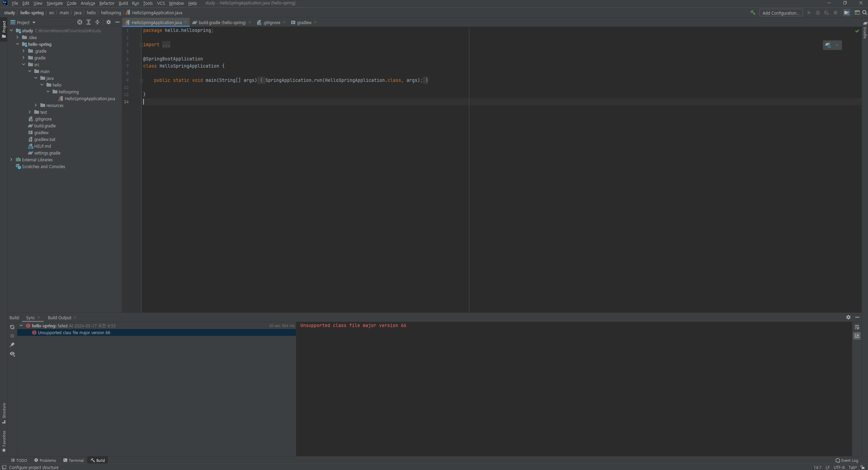Open the Problems tool window

tap(45, 460)
